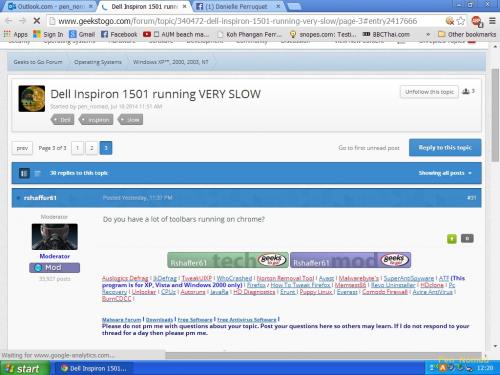Image resolution: width=500 pixels, height=375 pixels.
Task: Open the TweakUIXP link
Action: tap(197, 278)
